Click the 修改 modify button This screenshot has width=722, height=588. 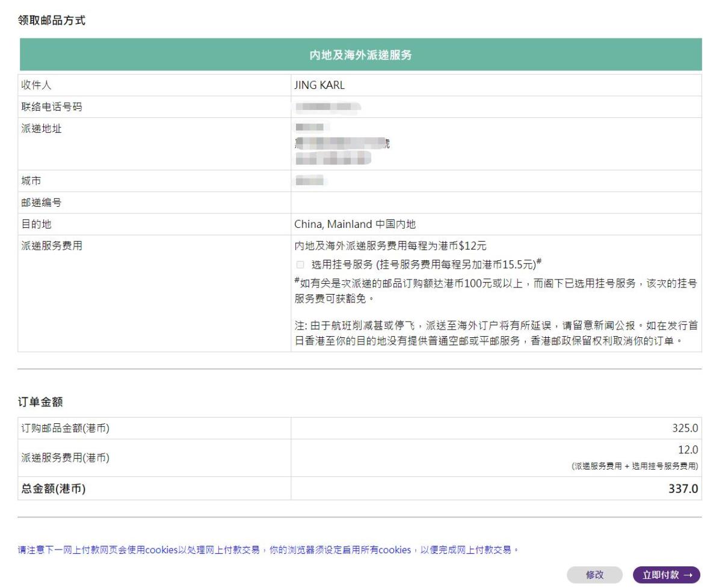594,575
